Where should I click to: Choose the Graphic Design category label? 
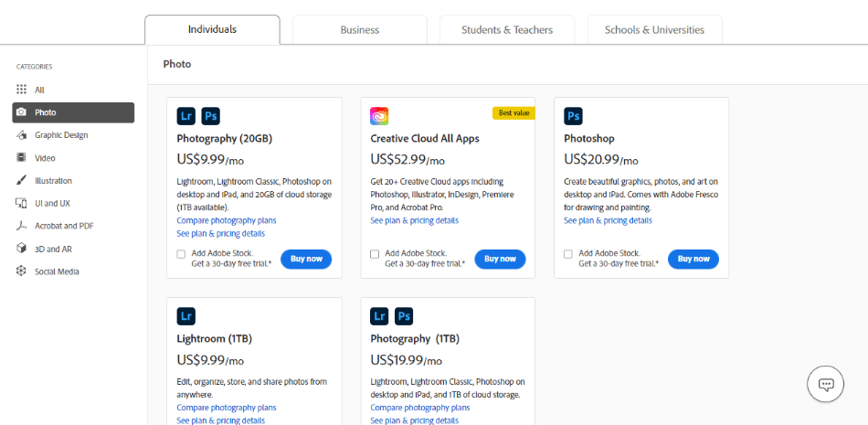[x=61, y=135]
